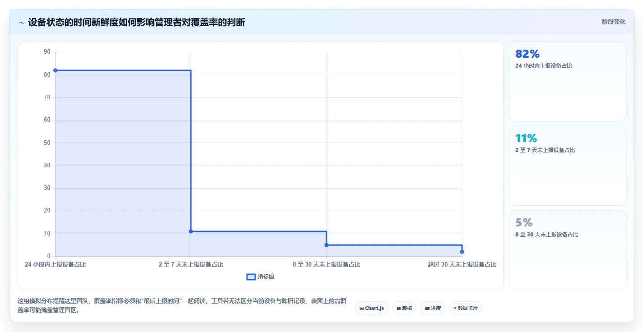Click the 5% card caption text
This screenshot has width=644, height=332.
click(x=547, y=235)
